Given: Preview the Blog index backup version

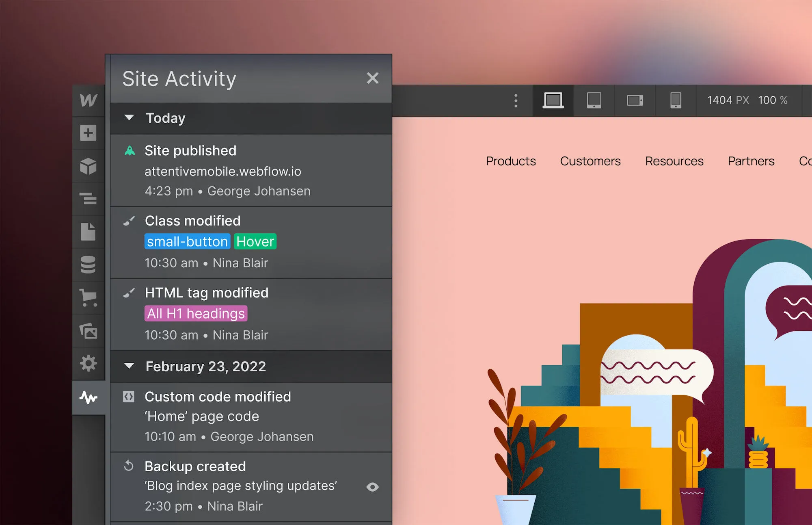Looking at the screenshot, I should tap(372, 487).
